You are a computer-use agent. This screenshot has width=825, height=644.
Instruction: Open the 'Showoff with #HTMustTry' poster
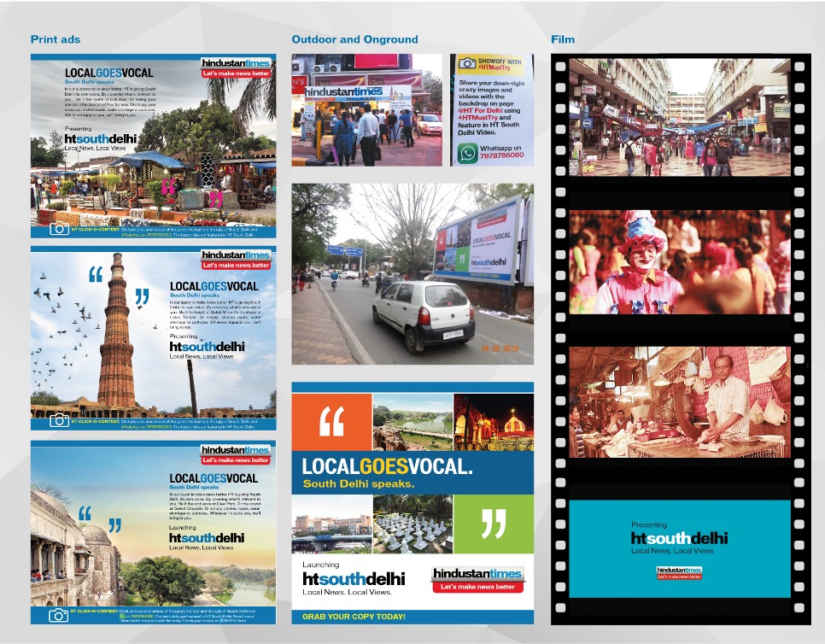click(x=492, y=110)
